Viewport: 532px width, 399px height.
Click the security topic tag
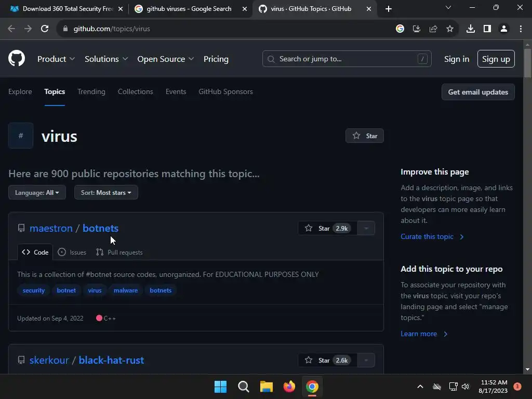tap(34, 290)
